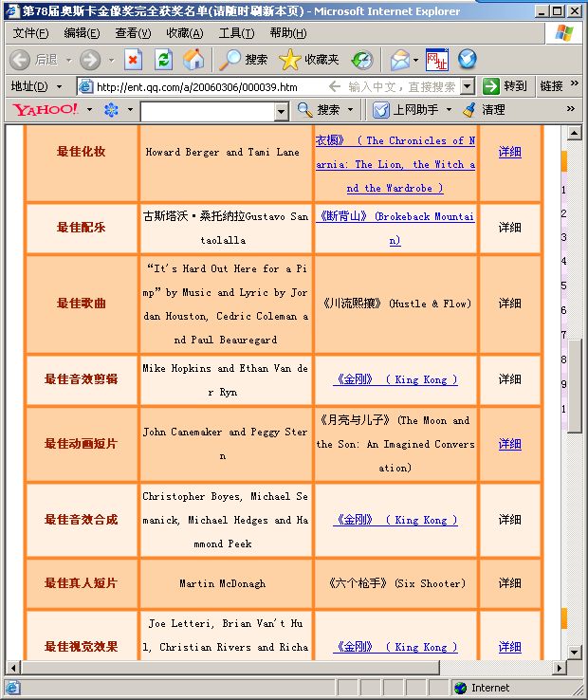Open the Yahoo! logo dropdown arrow

pyautogui.click(x=89, y=109)
